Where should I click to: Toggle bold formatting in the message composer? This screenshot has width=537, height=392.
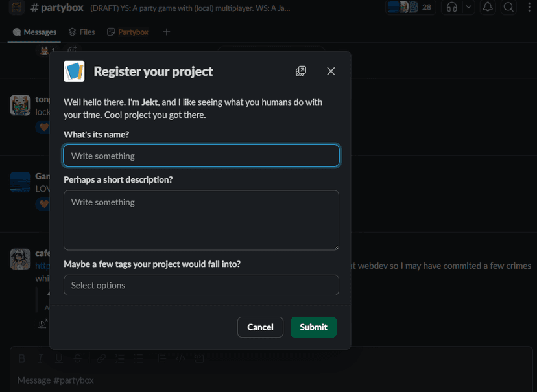(22, 358)
